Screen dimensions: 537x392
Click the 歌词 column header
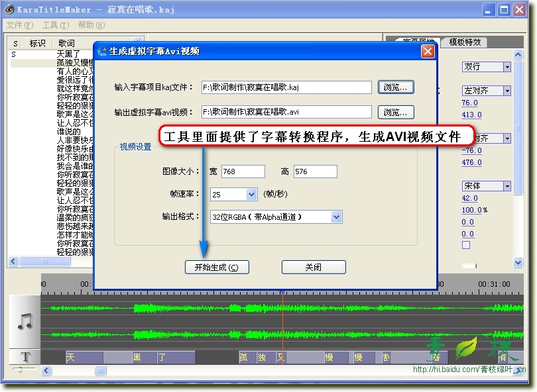pos(66,44)
